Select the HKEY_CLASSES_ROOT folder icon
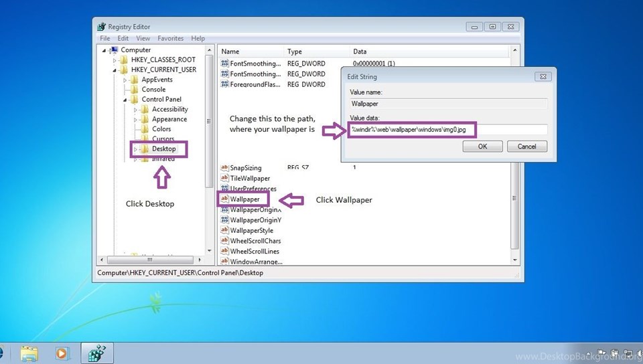 124,60
